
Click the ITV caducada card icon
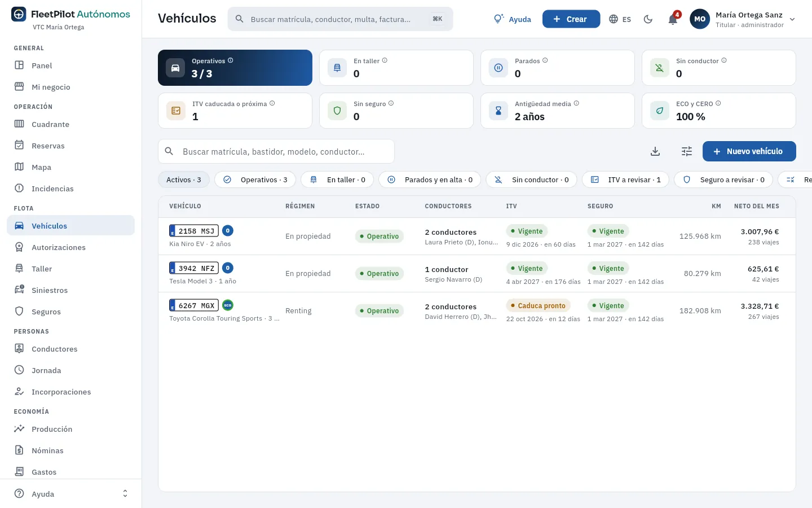point(176,111)
